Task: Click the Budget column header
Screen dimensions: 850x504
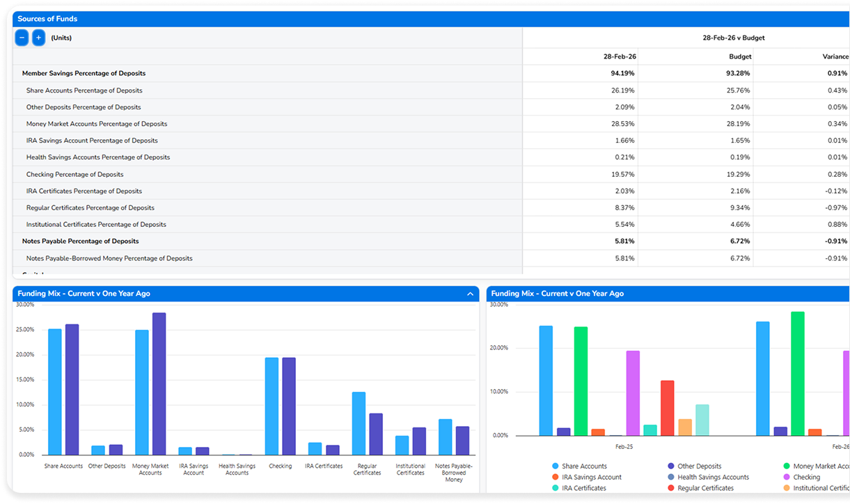Action: pyautogui.click(x=740, y=56)
